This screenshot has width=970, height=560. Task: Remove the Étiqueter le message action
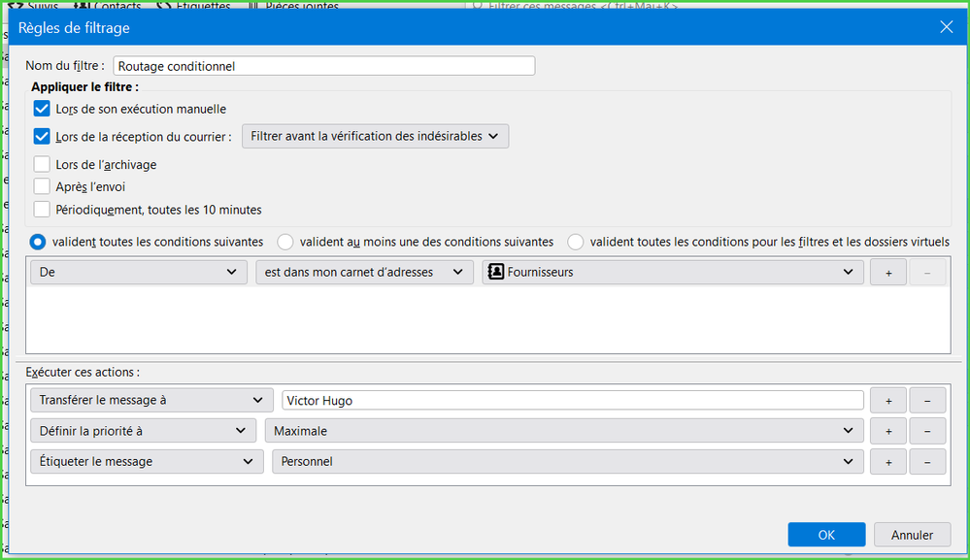[927, 462]
